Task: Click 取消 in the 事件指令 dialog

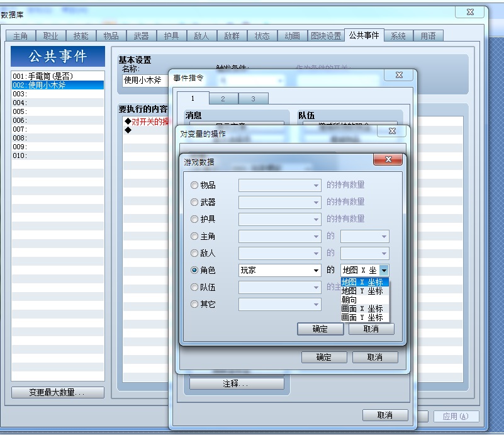Action: coord(385,415)
